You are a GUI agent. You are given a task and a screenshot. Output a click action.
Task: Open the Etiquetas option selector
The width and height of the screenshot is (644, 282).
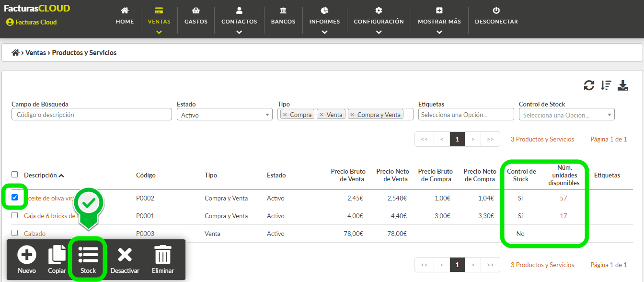pos(466,115)
